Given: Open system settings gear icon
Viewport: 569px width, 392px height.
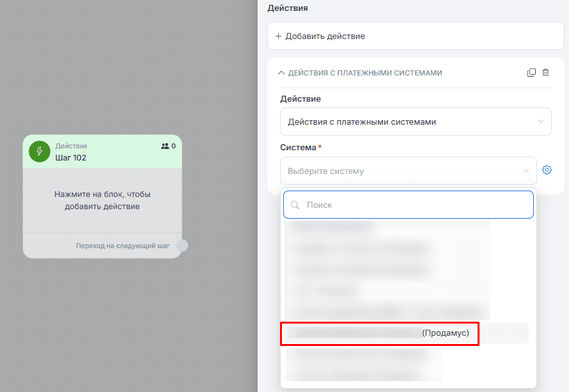Looking at the screenshot, I should [547, 170].
